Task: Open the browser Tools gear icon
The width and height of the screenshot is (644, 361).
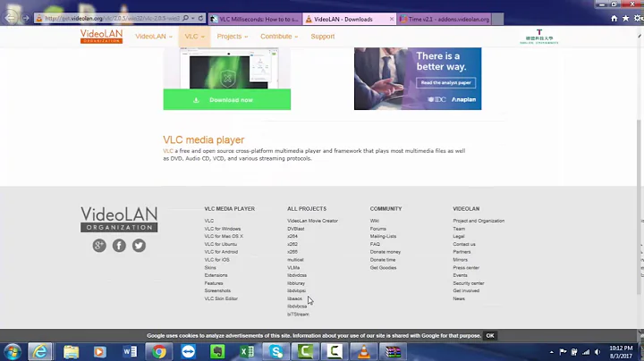Action: (638, 19)
